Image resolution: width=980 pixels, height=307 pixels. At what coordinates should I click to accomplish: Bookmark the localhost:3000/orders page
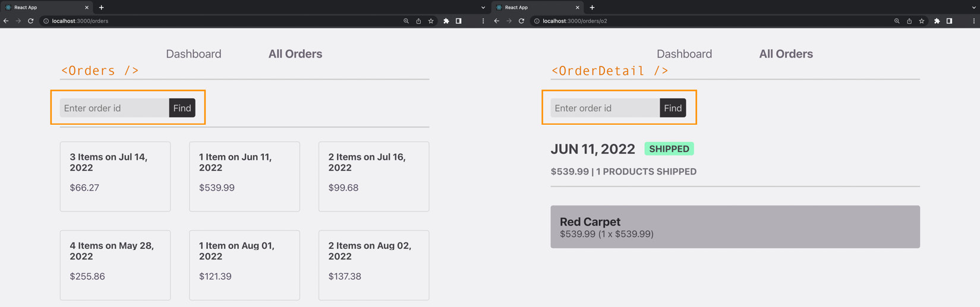[x=431, y=21]
